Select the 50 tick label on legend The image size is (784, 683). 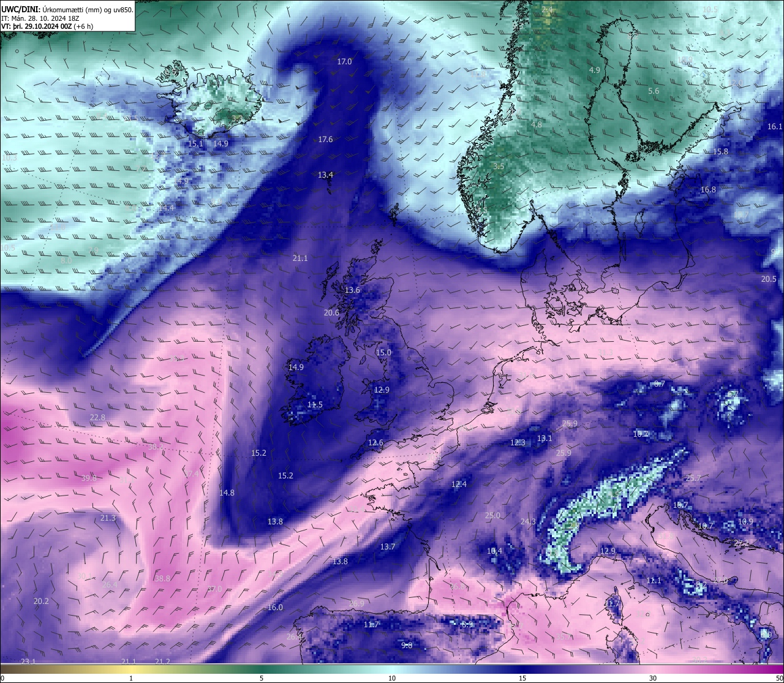point(779,677)
